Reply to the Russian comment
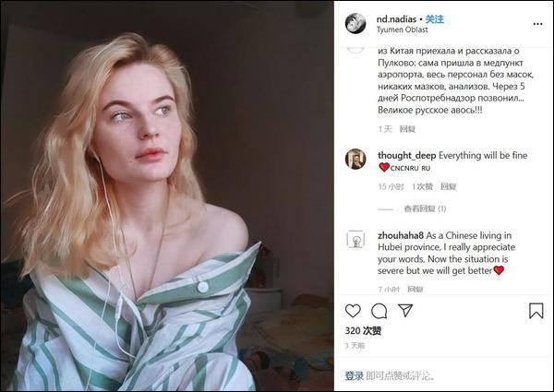The height and width of the screenshot is (392, 554). (x=407, y=129)
